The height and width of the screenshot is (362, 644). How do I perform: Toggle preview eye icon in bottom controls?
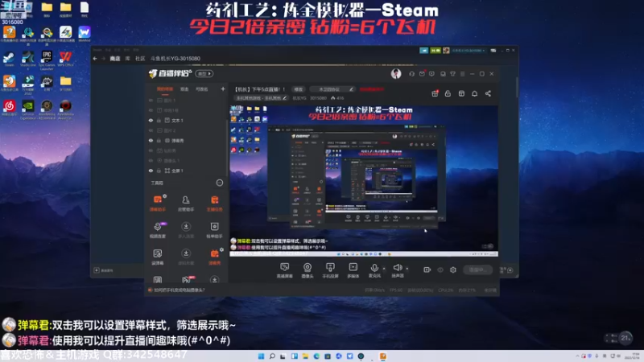pos(440,269)
